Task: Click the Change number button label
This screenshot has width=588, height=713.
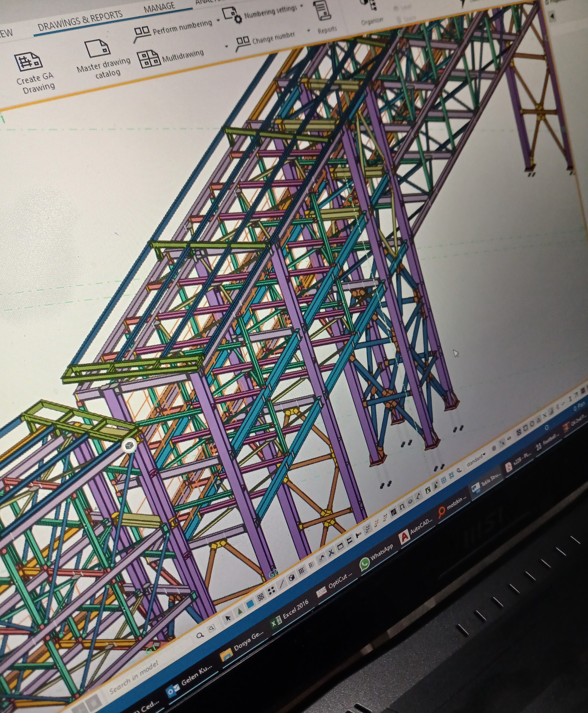Action: coord(273,38)
